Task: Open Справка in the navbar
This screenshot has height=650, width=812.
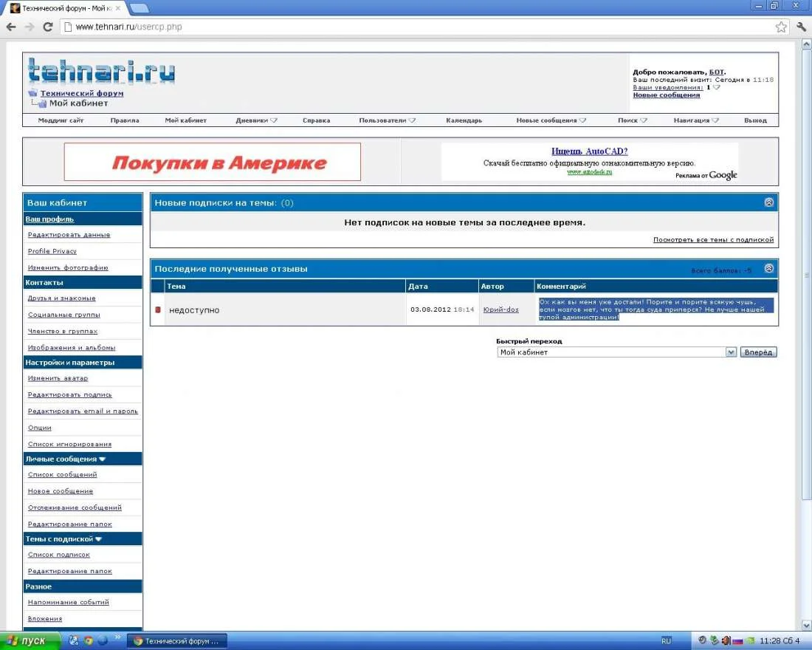Action: 316,120
